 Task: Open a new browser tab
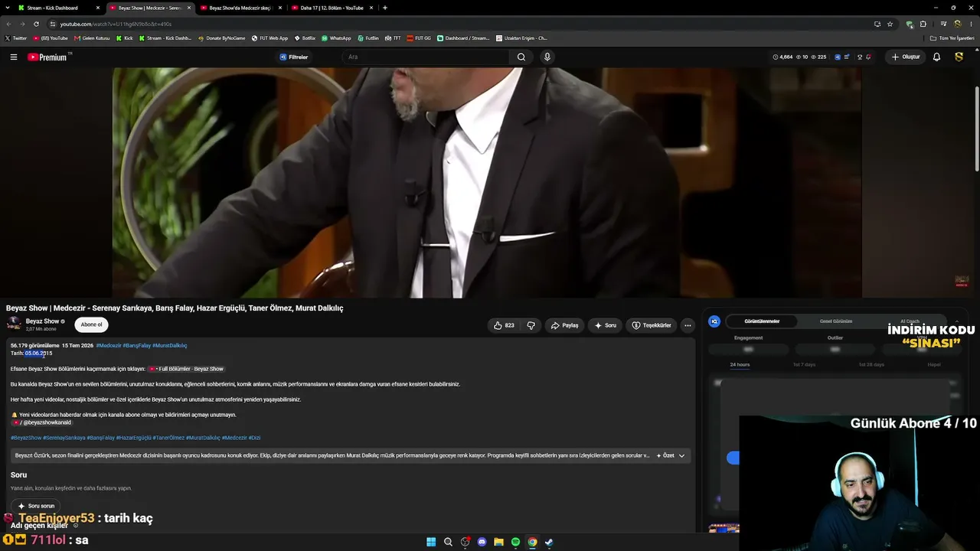pos(384,8)
